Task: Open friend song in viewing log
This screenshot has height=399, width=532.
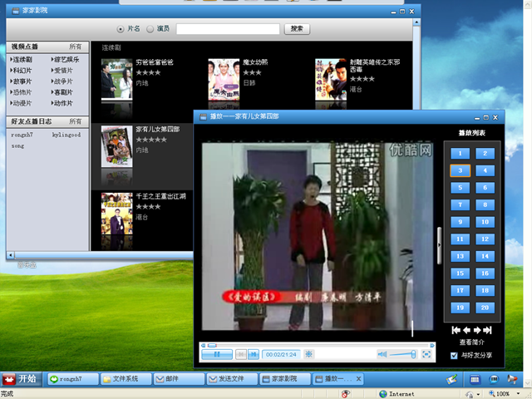Action: pos(17,146)
